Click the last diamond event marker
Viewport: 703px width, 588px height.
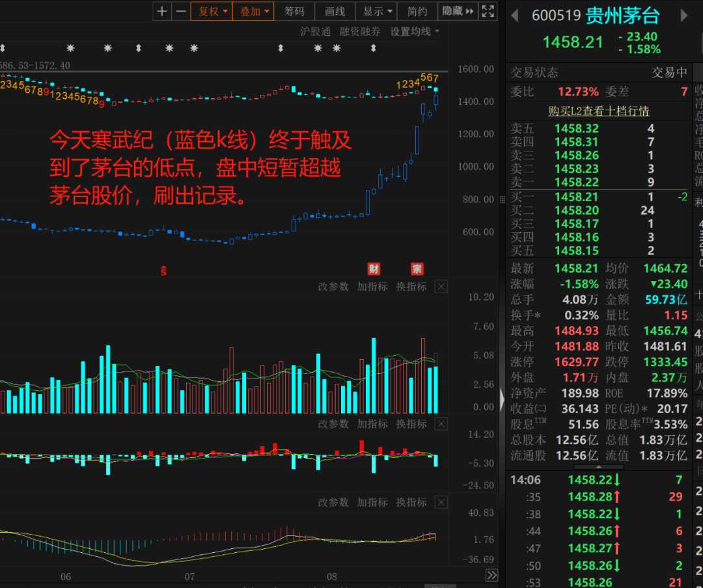(x=374, y=48)
